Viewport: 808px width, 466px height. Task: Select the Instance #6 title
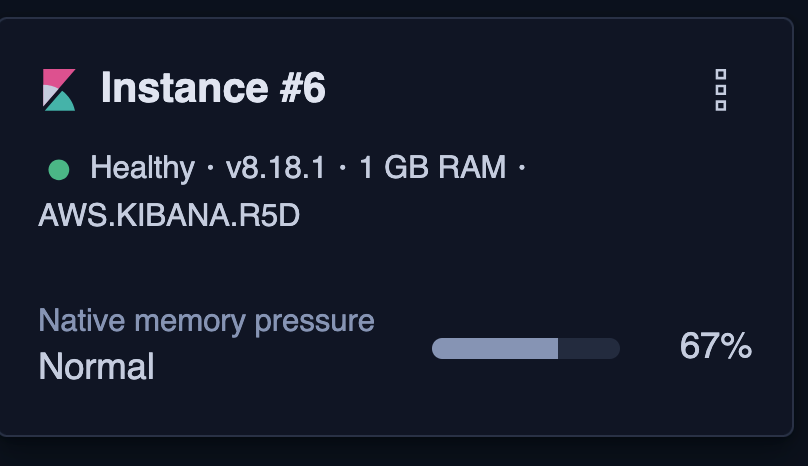coord(213,88)
